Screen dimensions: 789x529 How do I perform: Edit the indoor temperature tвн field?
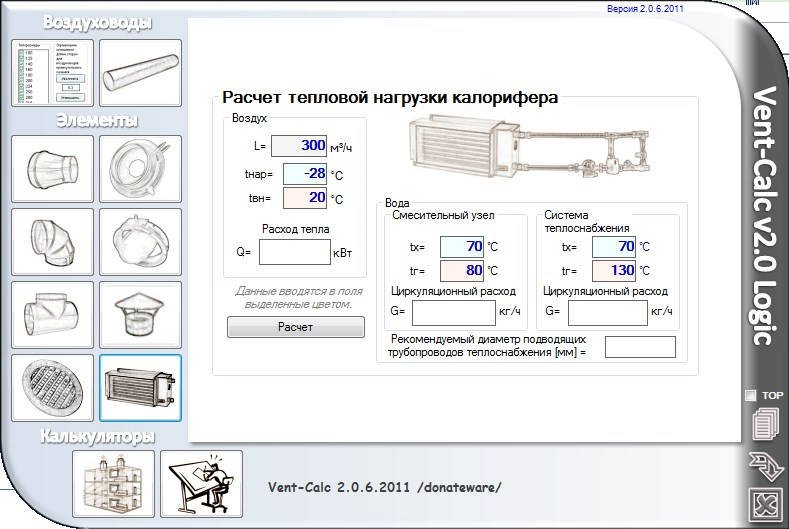coord(305,197)
